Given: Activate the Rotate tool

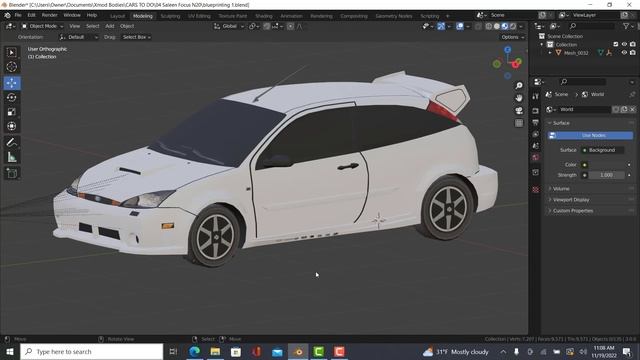Looking at the screenshot, I should 12,98.
